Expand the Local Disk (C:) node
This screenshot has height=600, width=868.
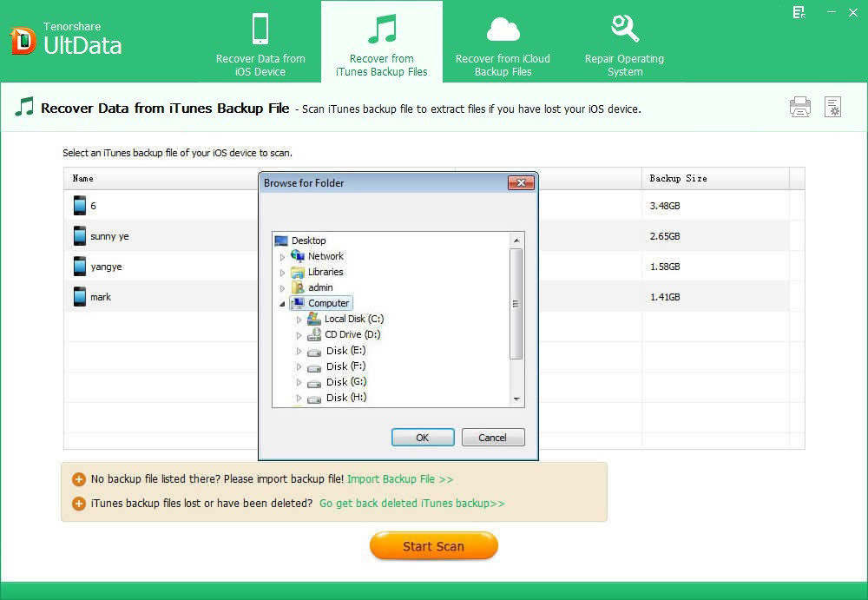pyautogui.click(x=299, y=320)
